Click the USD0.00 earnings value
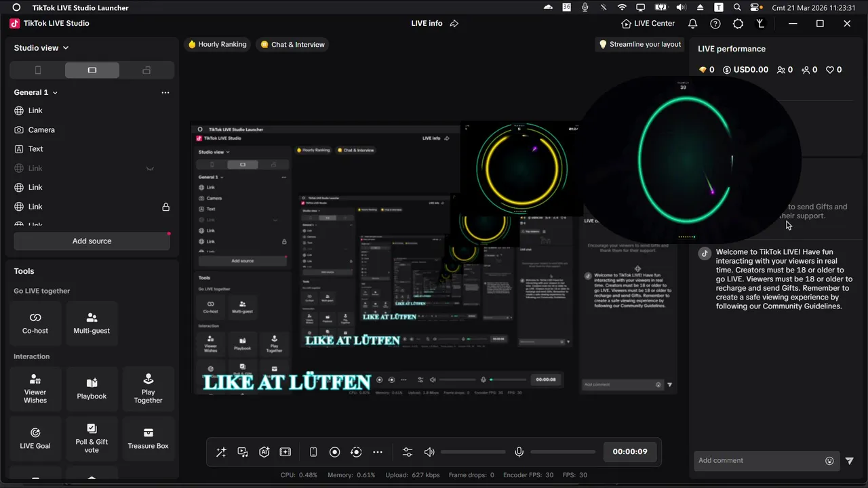The height and width of the screenshot is (488, 868). pos(746,70)
